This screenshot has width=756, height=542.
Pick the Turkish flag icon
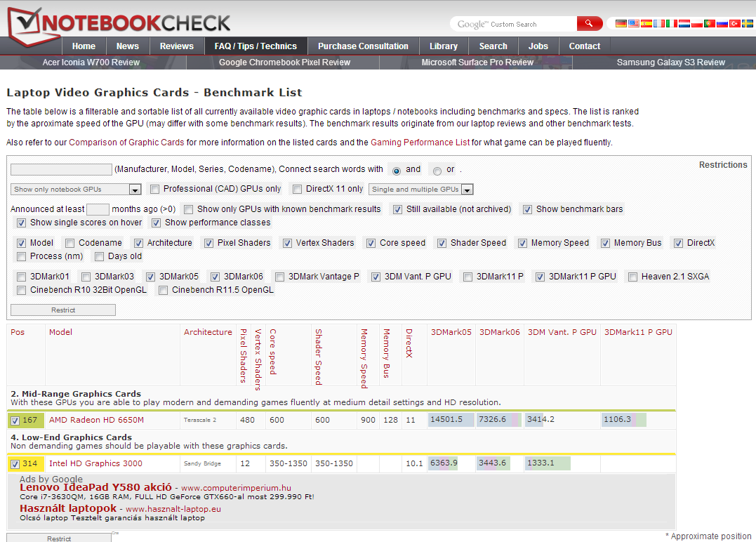[734, 23]
